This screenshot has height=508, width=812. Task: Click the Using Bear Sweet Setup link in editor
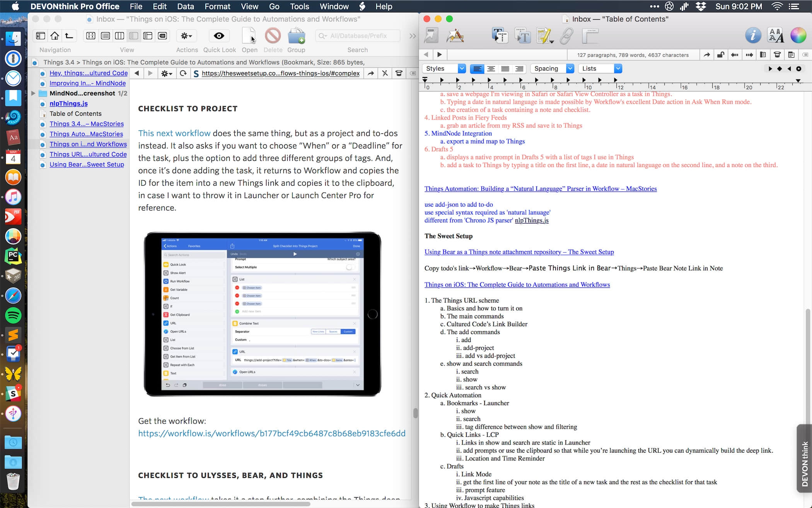(519, 252)
